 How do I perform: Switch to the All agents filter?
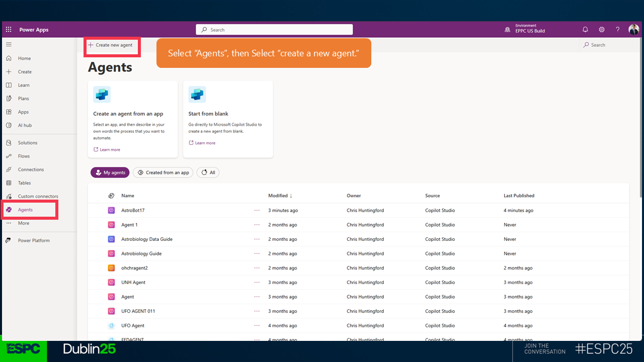[x=208, y=172]
